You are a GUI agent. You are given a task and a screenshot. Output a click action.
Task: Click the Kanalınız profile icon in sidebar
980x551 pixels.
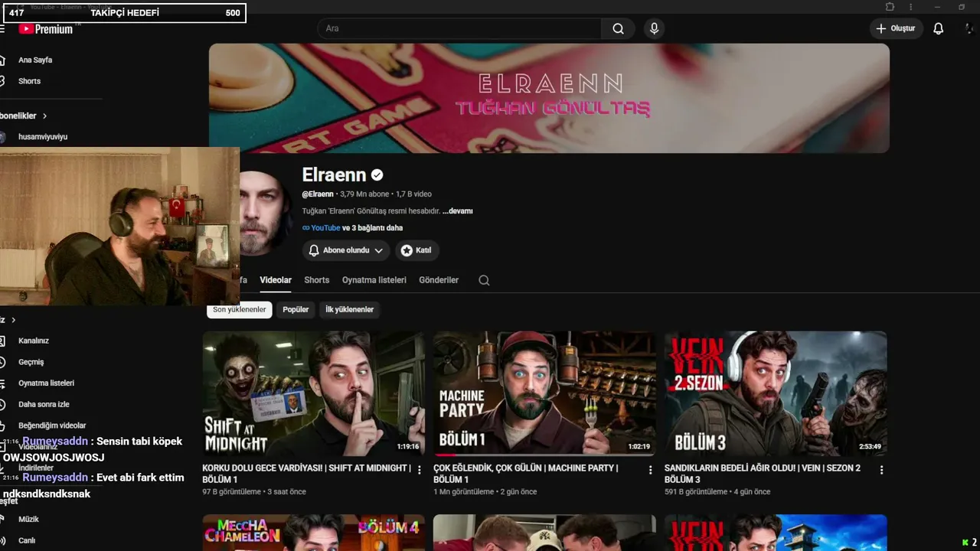point(2,341)
